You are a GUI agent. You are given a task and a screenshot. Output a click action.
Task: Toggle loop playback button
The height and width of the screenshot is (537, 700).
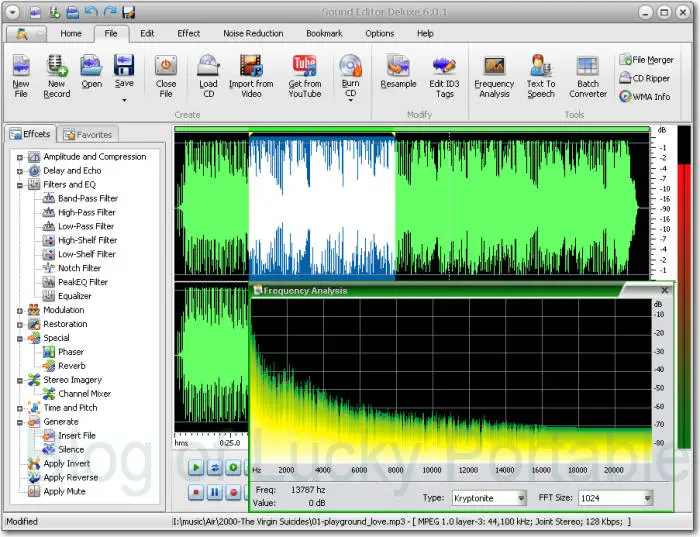tap(214, 467)
